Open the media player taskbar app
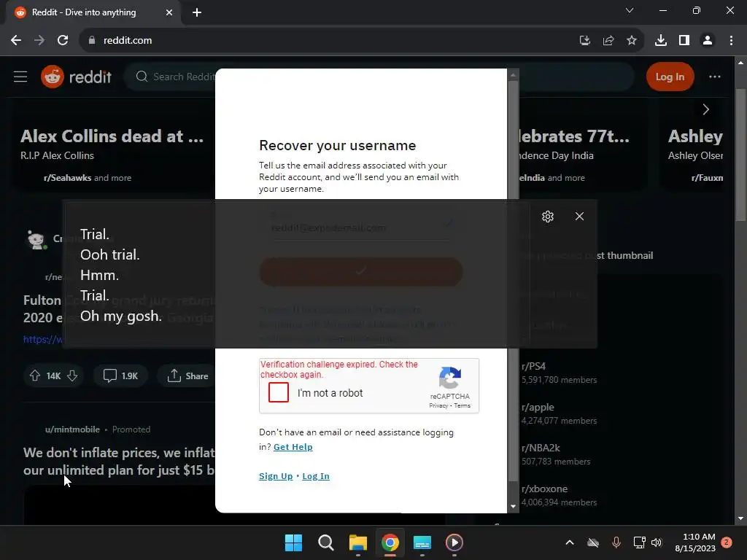This screenshot has width=747, height=560. (454, 542)
